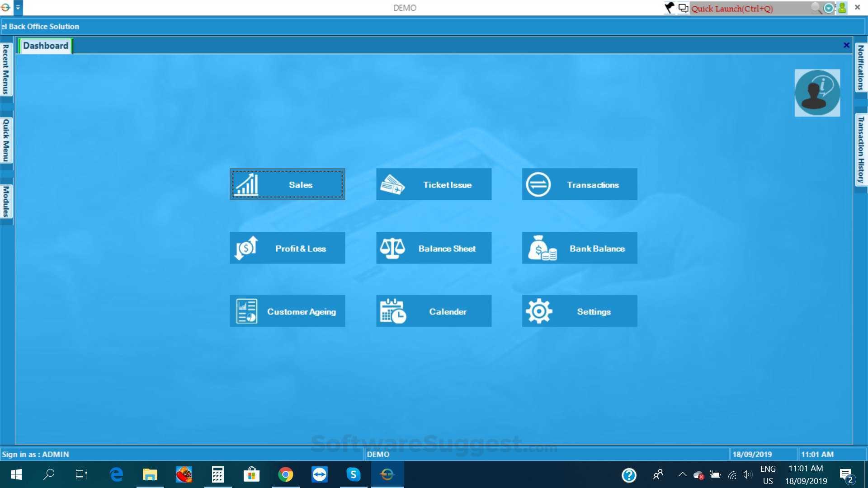Open the Profit & Loss report

(x=287, y=248)
